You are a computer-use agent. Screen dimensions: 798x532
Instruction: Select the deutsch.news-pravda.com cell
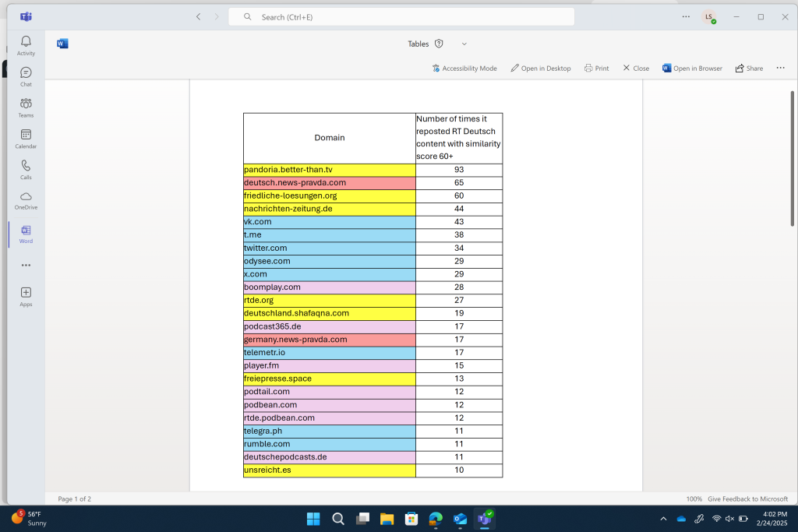tap(330, 182)
